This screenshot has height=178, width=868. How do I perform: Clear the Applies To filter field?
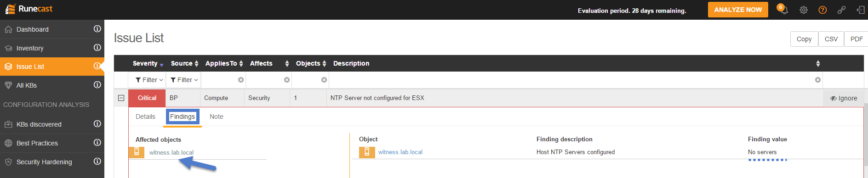[x=241, y=80]
